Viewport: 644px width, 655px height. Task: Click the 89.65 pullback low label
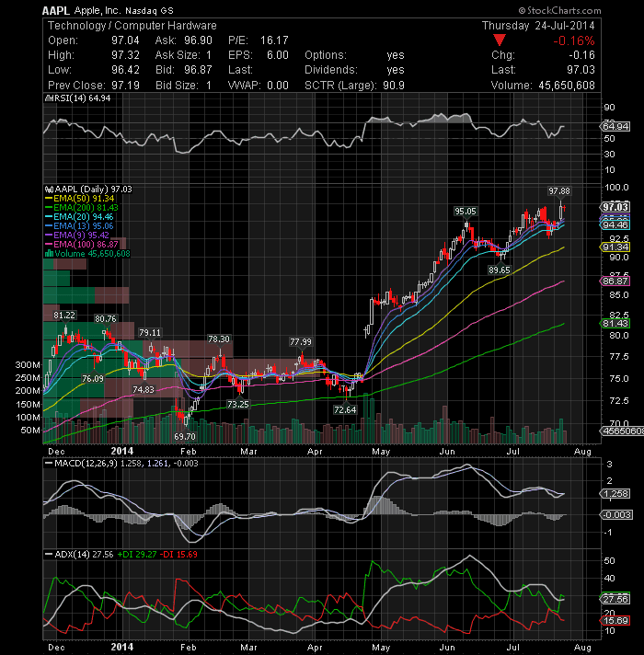click(500, 270)
